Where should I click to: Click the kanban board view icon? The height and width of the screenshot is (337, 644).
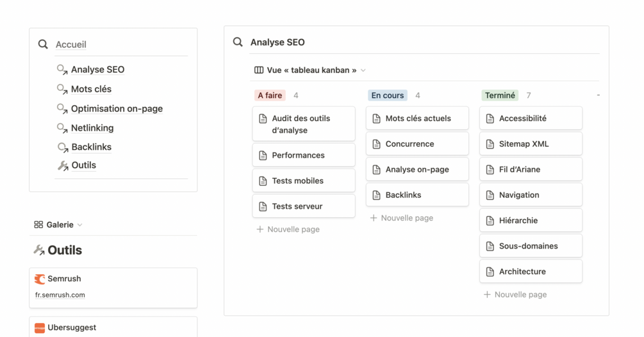click(259, 70)
